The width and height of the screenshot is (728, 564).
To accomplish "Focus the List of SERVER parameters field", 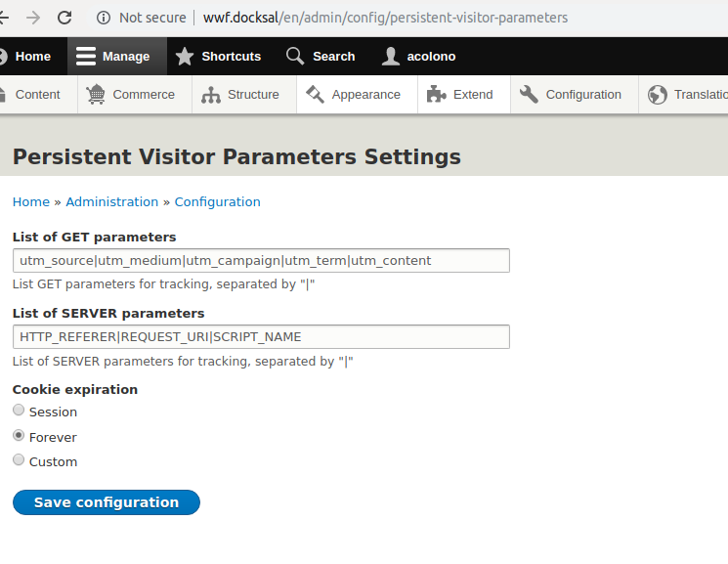I will [261, 337].
